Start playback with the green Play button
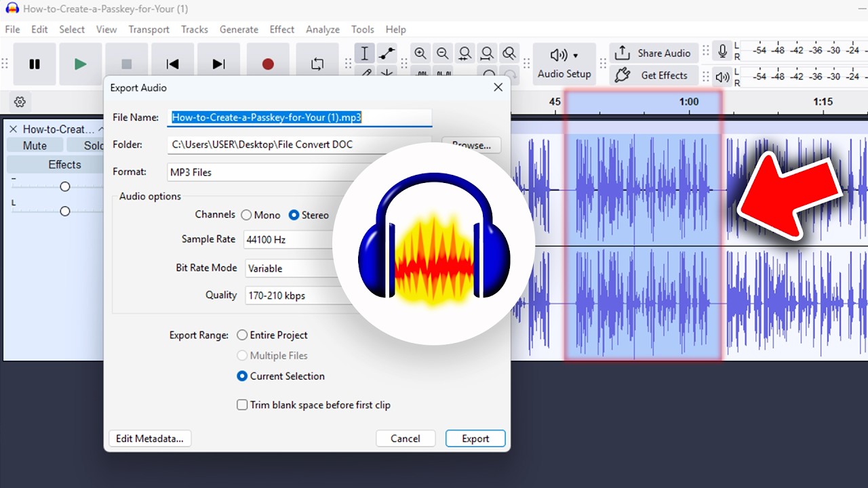 (81, 64)
